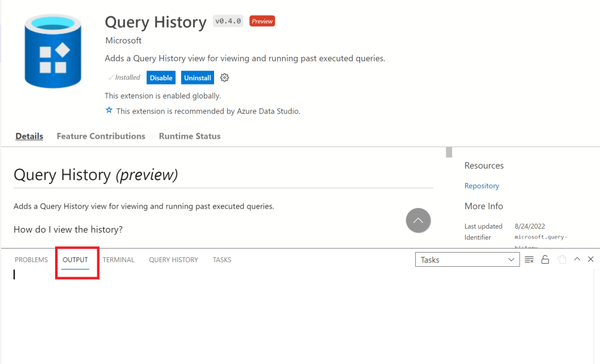Open the output log file icon
The height and width of the screenshot is (364, 600).
coord(561,260)
